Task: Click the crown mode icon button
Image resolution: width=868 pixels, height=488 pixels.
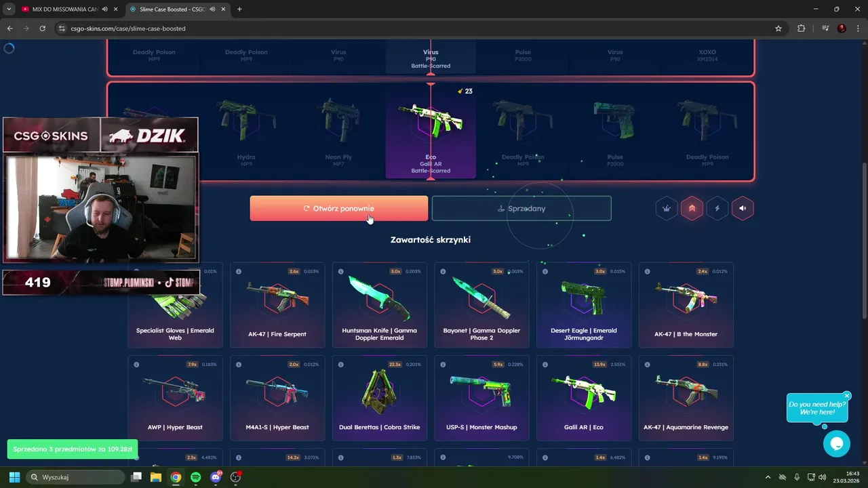Action: pos(667,208)
